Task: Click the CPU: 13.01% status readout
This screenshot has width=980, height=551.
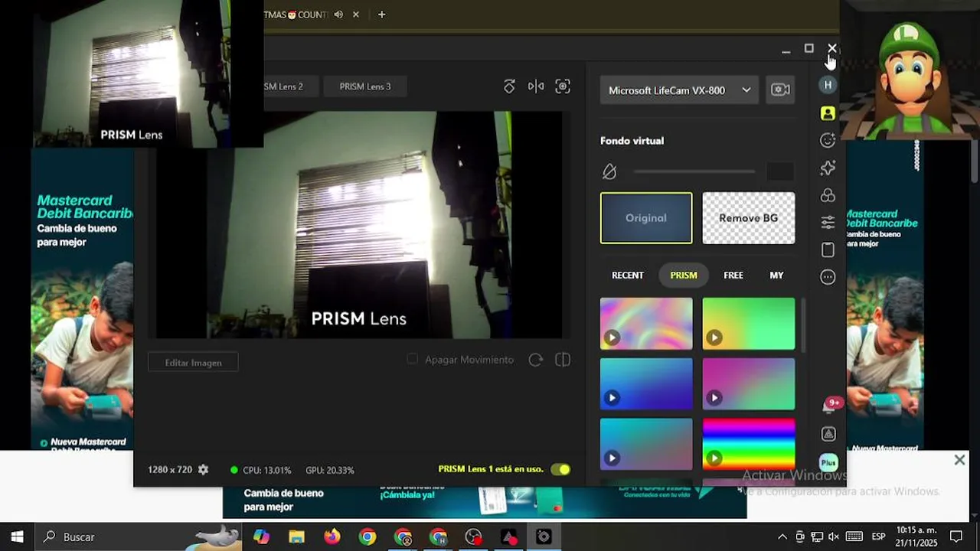Action: [x=267, y=470]
